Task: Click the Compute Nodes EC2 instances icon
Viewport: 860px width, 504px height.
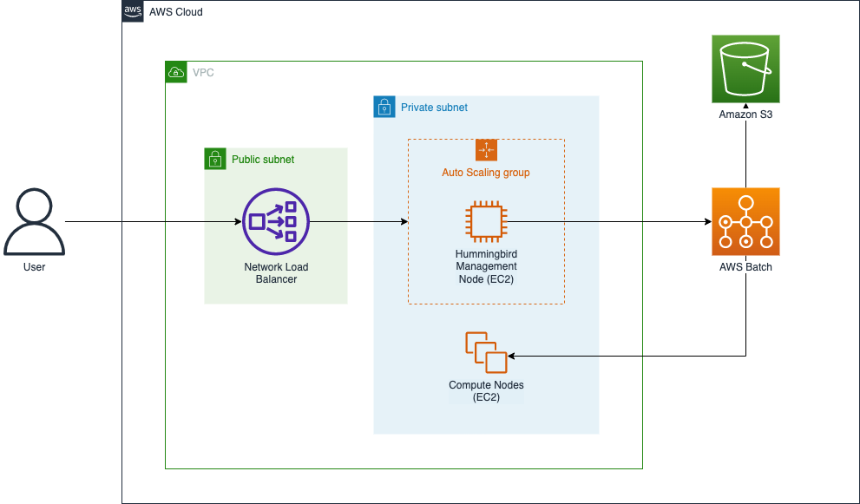Action: [x=486, y=353]
